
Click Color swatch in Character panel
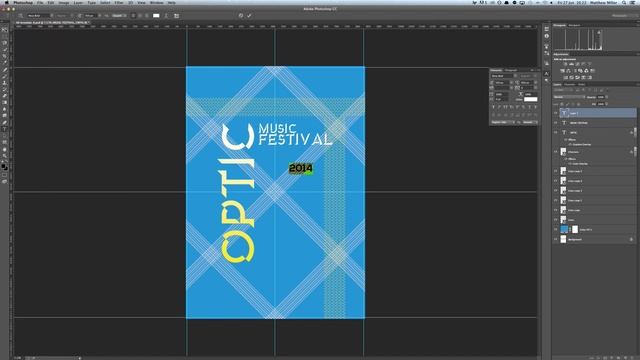[531, 99]
